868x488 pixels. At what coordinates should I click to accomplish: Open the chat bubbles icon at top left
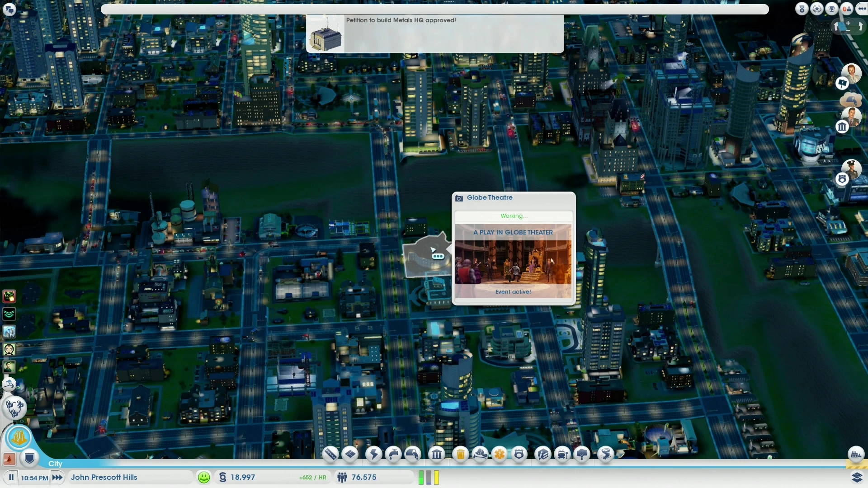click(x=9, y=9)
